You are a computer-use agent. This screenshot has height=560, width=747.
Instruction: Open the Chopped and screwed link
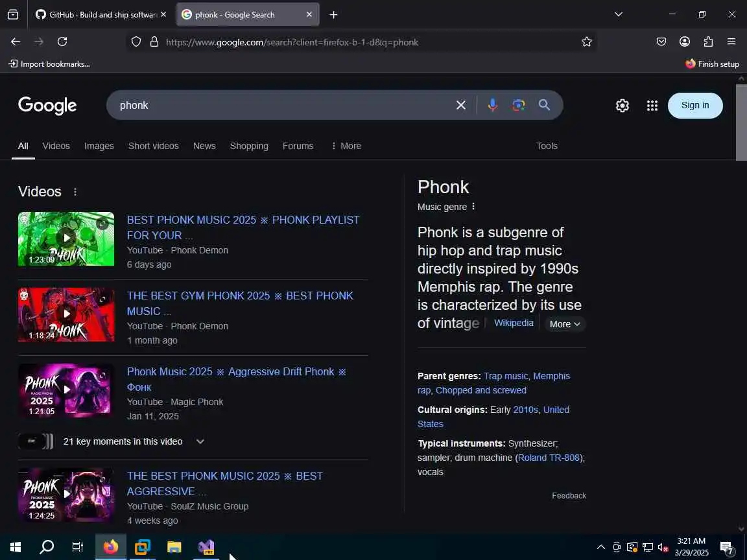480,390
